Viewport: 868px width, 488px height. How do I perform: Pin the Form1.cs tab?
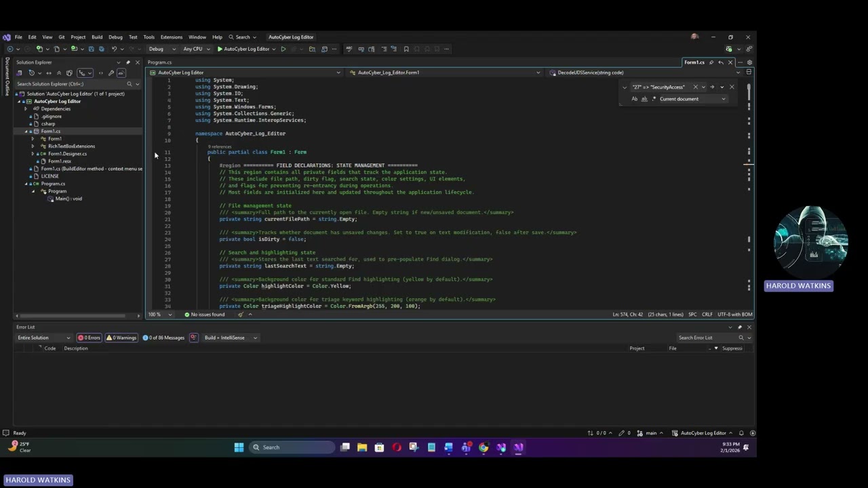(711, 62)
